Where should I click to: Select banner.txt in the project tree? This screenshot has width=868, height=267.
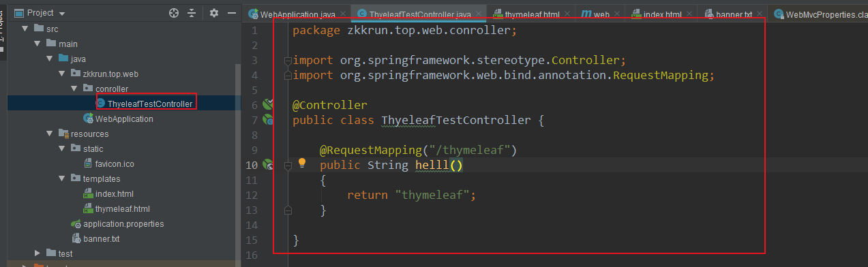click(102, 238)
